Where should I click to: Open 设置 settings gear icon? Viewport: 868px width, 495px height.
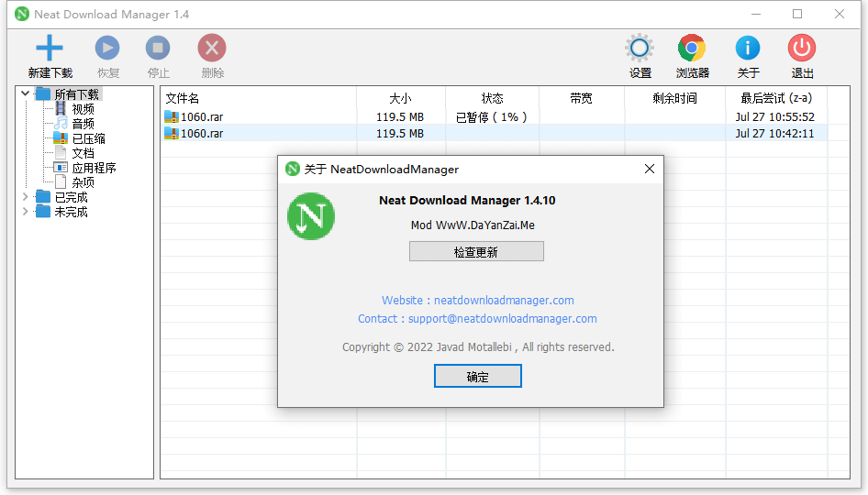[x=640, y=48]
